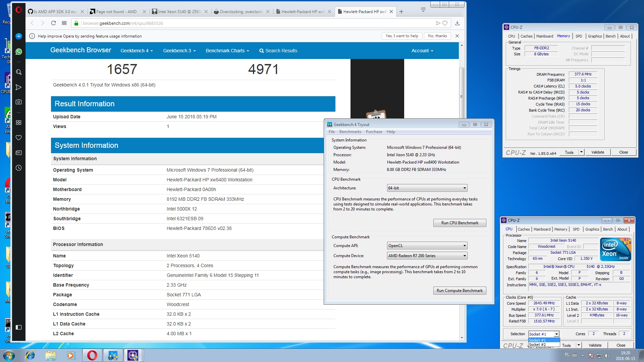Open Search Results link
This screenshot has width=644, height=362.
point(278,51)
